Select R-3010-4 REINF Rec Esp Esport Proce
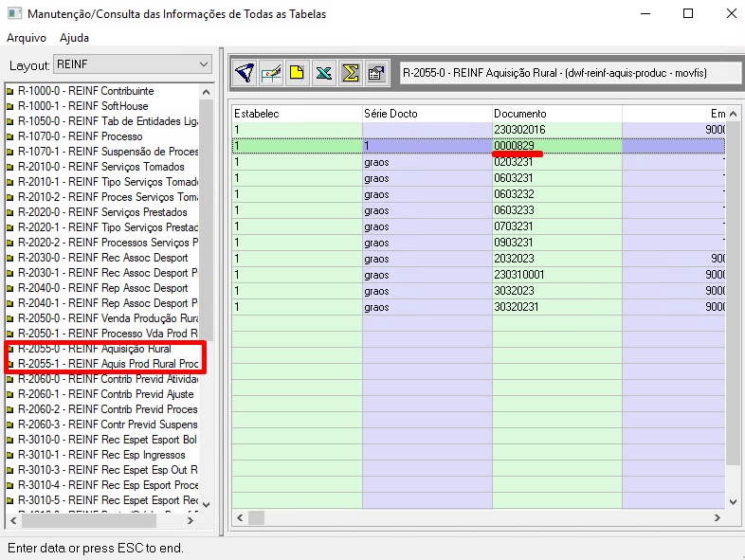745x560 pixels. click(108, 485)
